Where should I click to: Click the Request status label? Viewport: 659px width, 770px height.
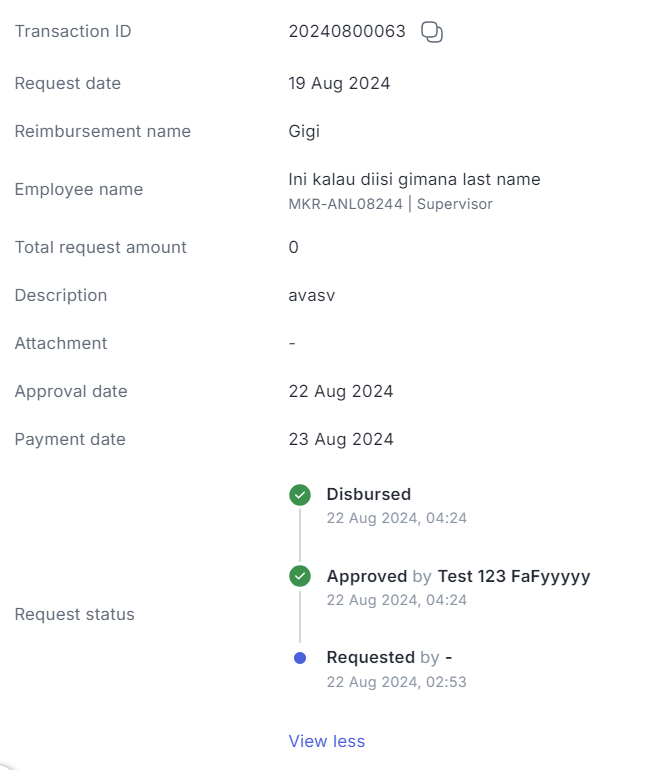coord(75,614)
